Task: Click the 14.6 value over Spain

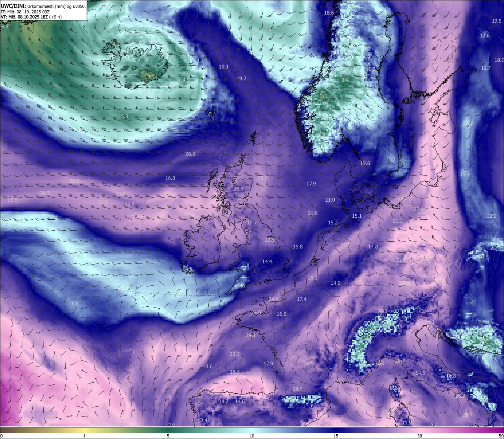Action: [x=240, y=402]
